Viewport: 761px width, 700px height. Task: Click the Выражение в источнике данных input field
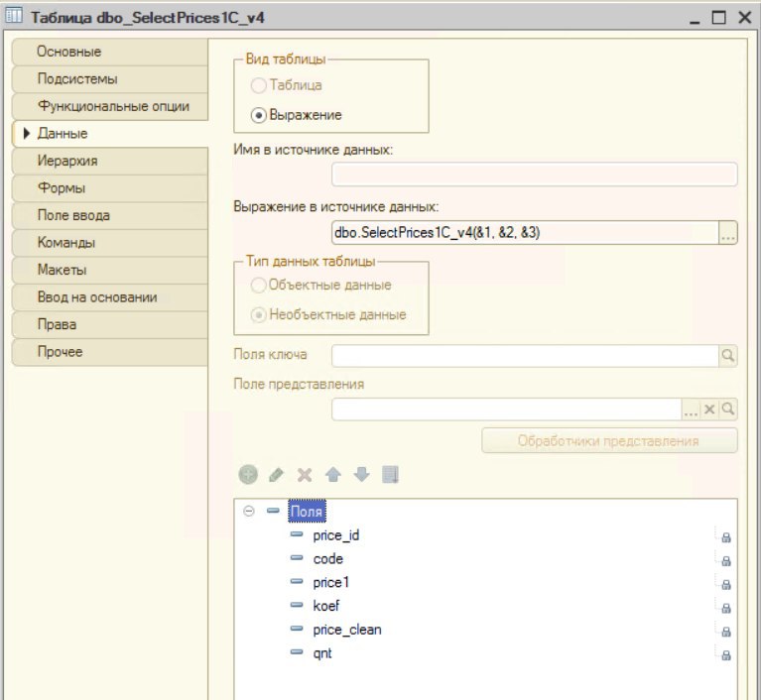(525, 232)
